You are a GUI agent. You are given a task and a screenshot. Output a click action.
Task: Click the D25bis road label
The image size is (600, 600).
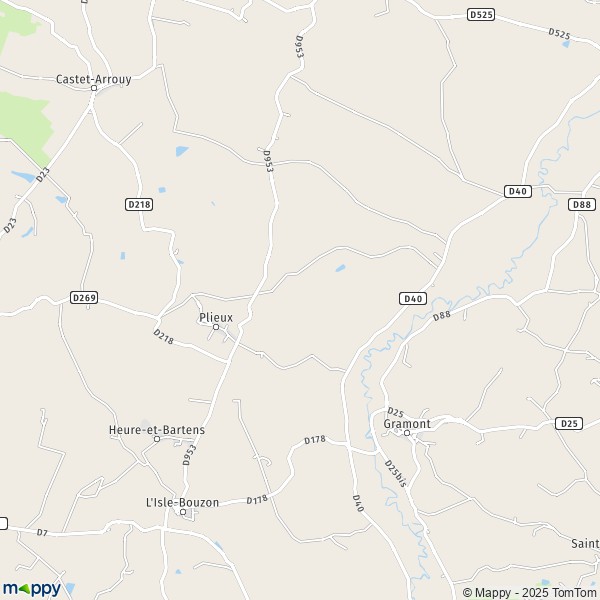coord(395,474)
